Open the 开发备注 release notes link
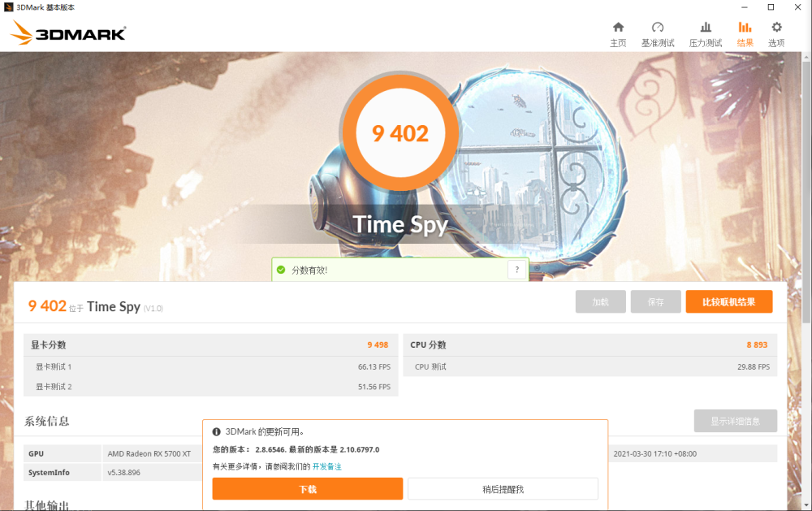Image resolution: width=812 pixels, height=511 pixels. [x=326, y=466]
